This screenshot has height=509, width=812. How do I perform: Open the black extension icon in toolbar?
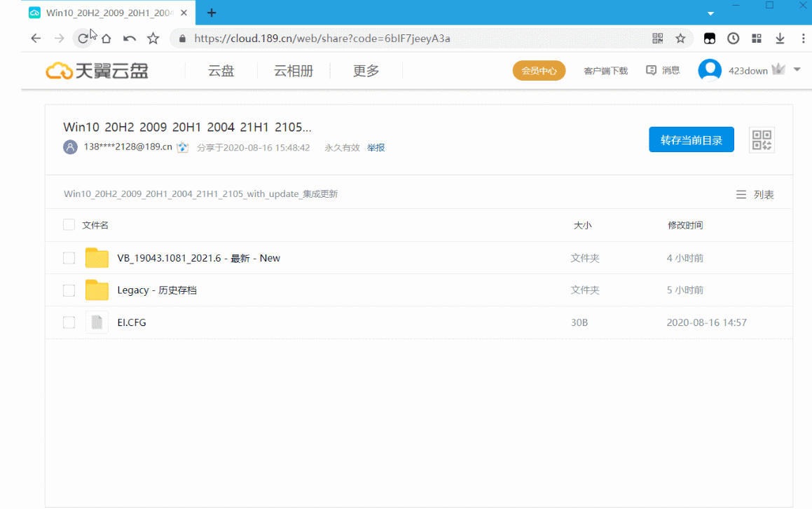coord(710,39)
